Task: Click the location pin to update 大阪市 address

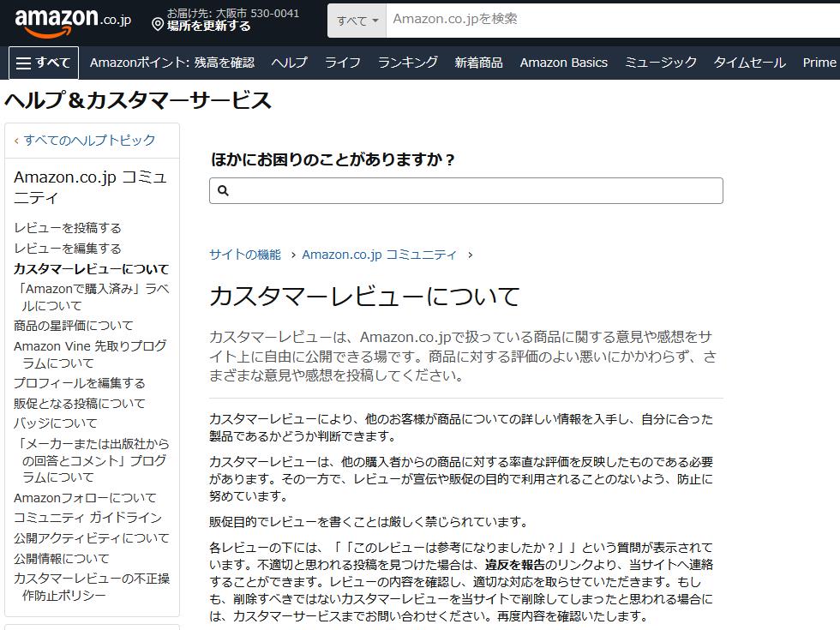Action: (x=159, y=25)
